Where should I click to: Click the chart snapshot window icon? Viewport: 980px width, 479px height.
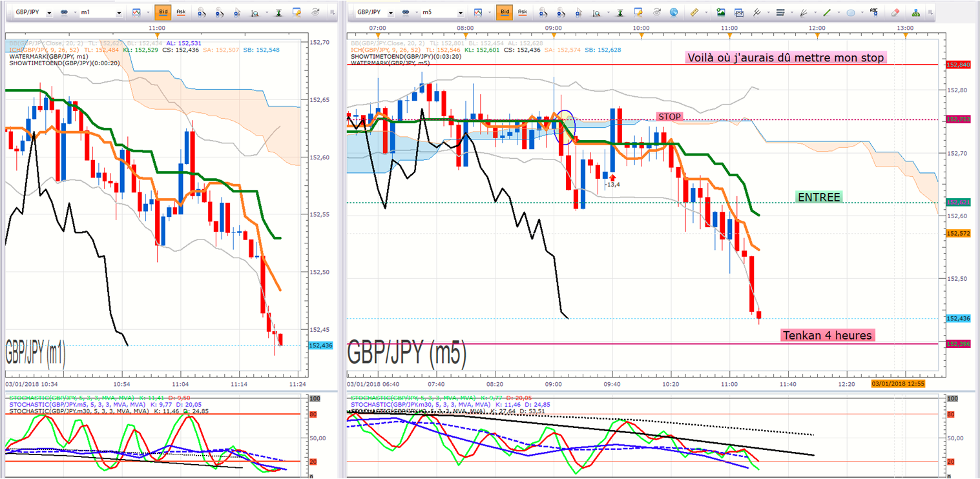tap(738, 12)
